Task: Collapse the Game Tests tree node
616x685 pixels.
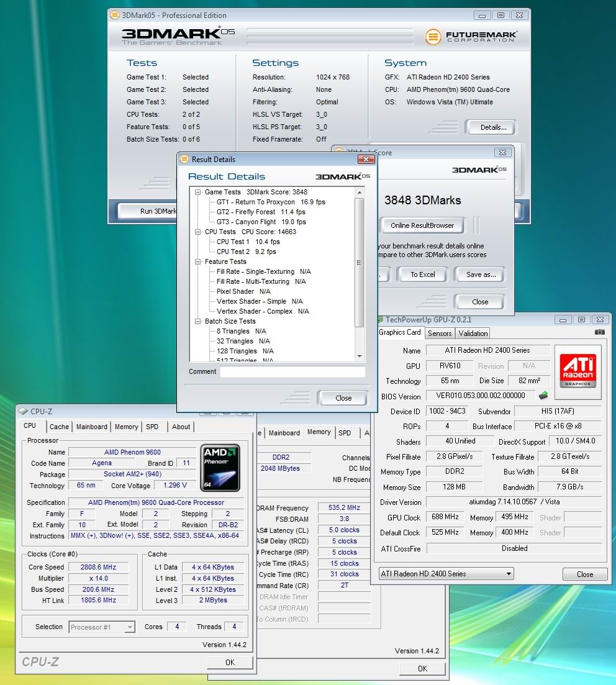Action: click(197, 193)
